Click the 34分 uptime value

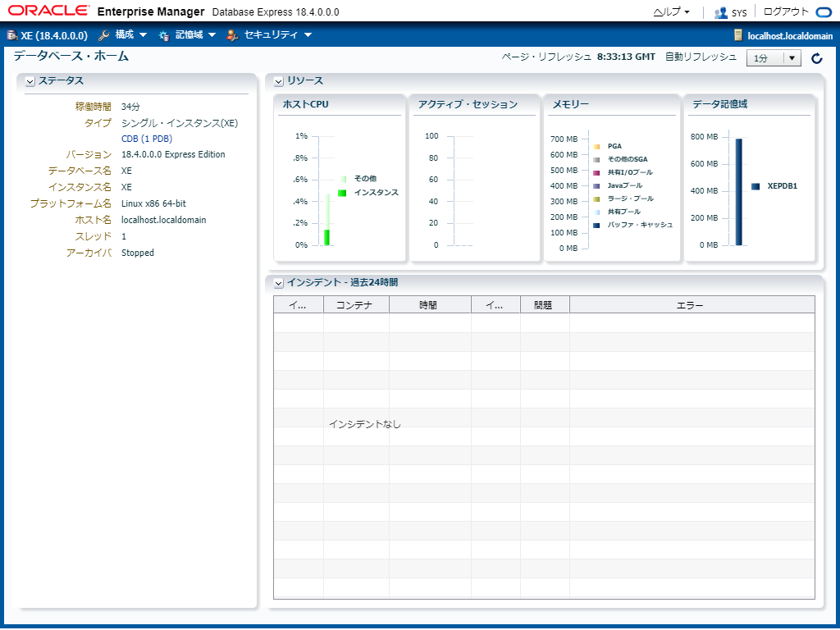click(130, 107)
